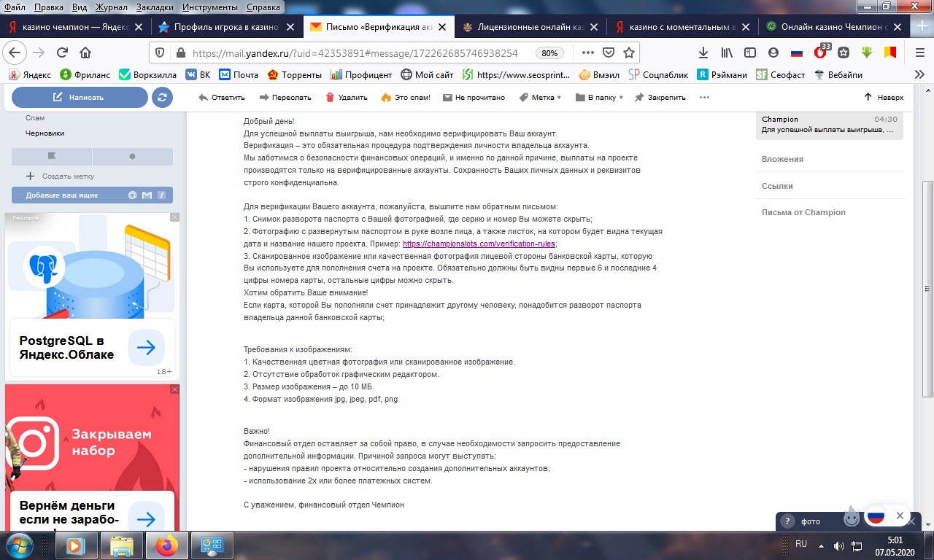Image resolution: width=934 pixels, height=560 pixels.
Task: Open the Firefox hamburger menu
Action: (919, 52)
